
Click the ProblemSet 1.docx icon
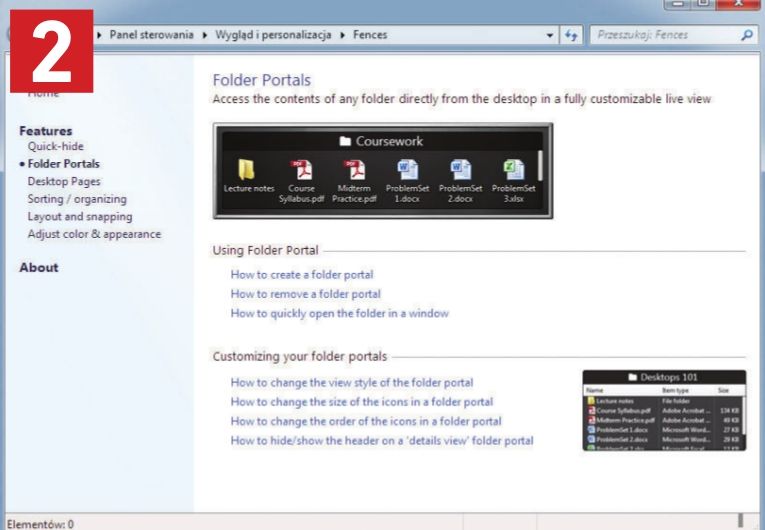[407, 169]
